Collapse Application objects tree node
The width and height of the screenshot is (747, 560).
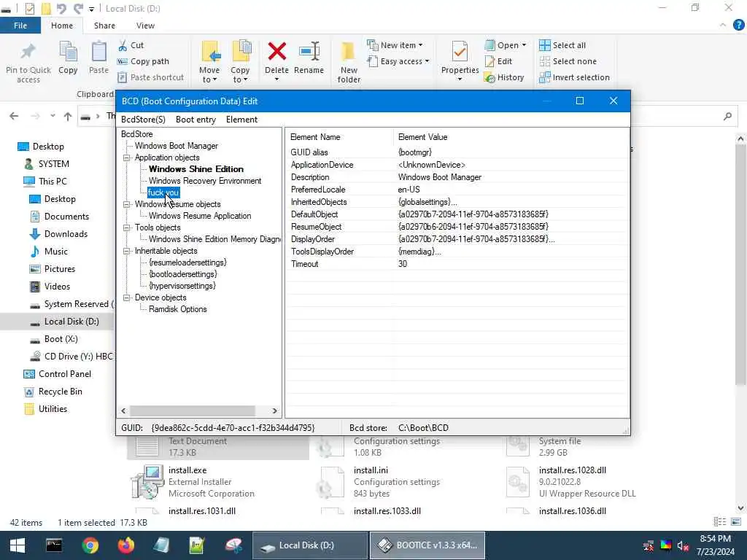(127, 157)
